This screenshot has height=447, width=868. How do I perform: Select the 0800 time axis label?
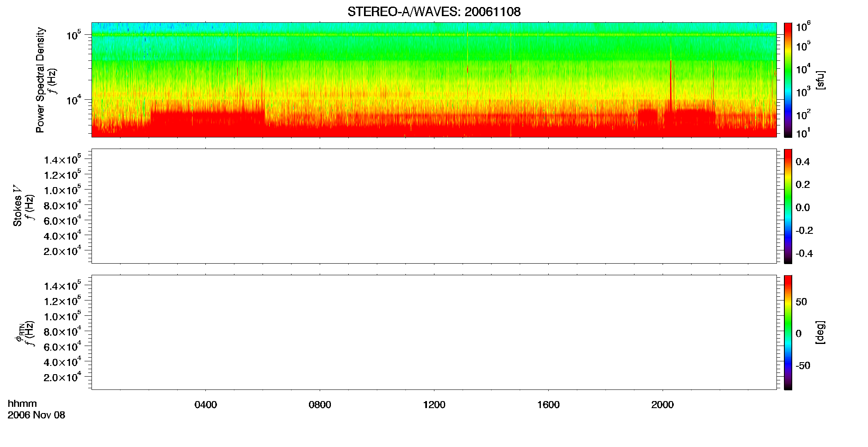pyautogui.click(x=320, y=405)
